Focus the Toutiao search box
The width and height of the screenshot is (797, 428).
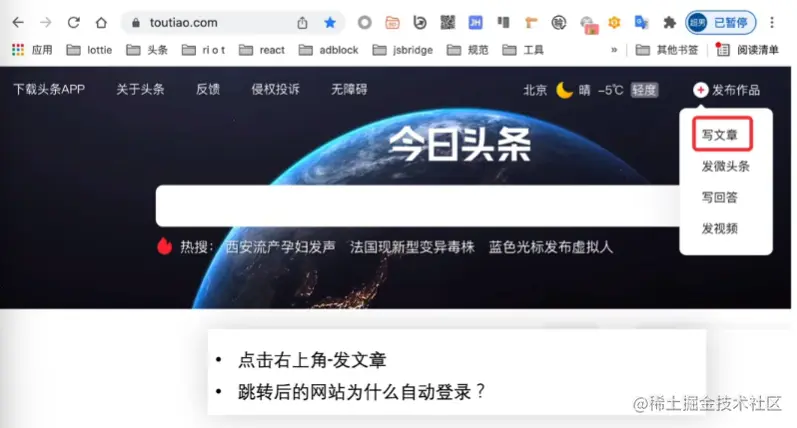(x=417, y=206)
